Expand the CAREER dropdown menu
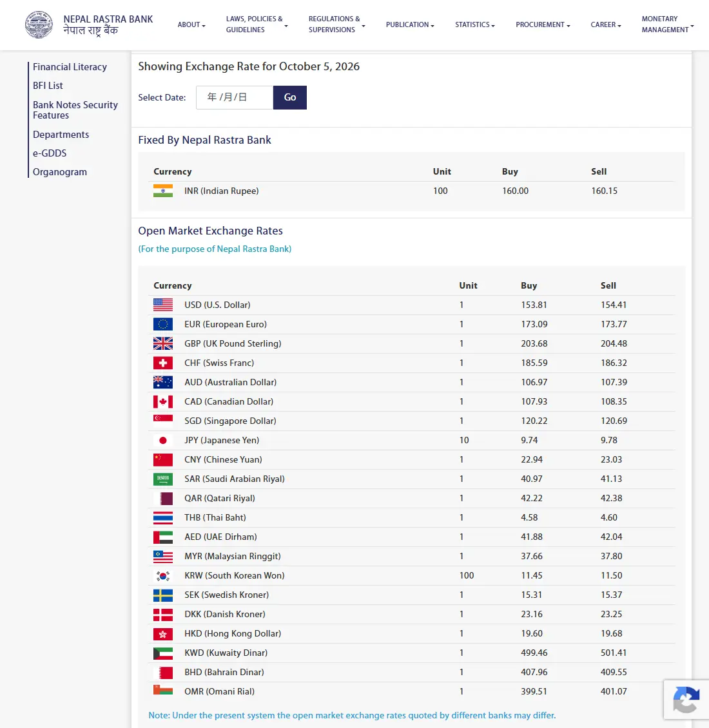Screen dimensions: 709x728 pos(606,24)
